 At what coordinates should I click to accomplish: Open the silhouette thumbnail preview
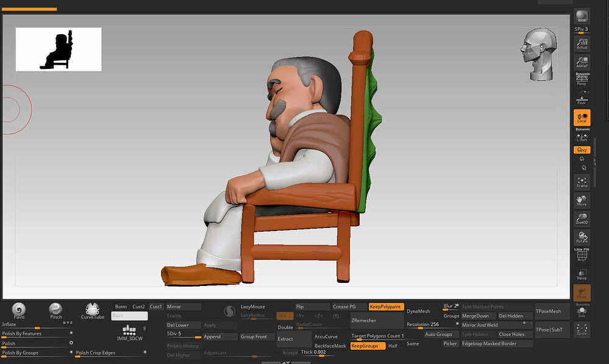click(x=59, y=49)
